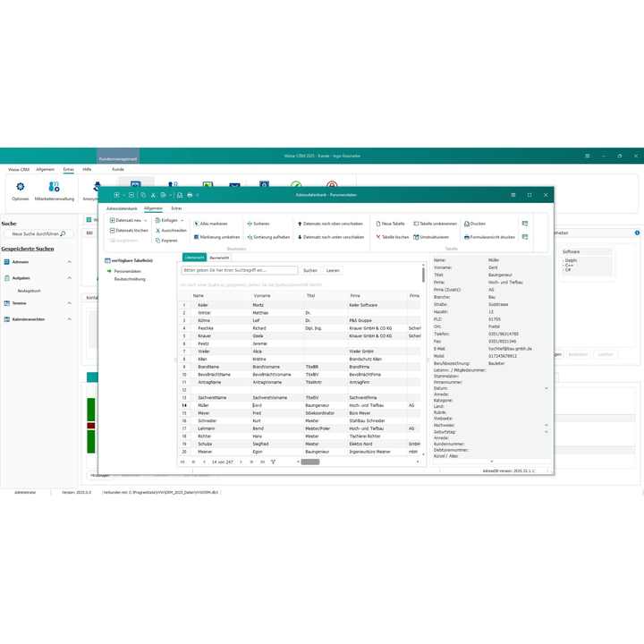The image size is (644, 644).
Task: Click Datensatz neu in Adressdatenbank ribbon
Action: (125, 221)
